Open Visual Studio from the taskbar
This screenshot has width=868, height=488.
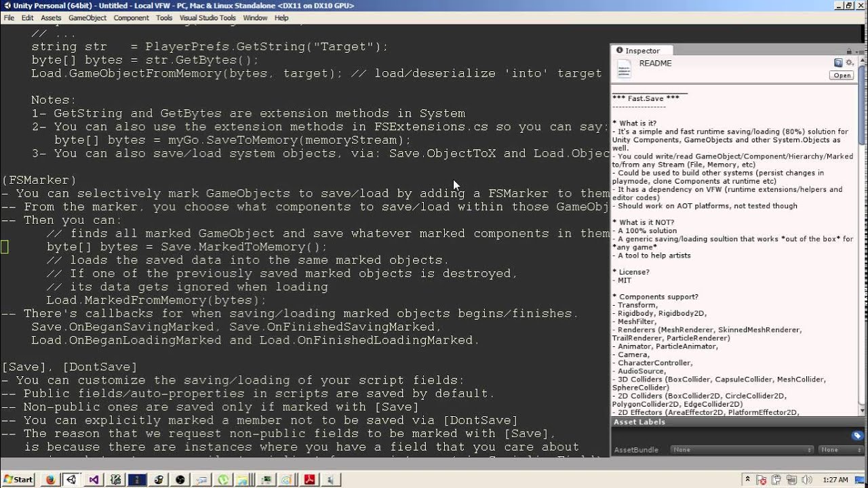[94, 479]
